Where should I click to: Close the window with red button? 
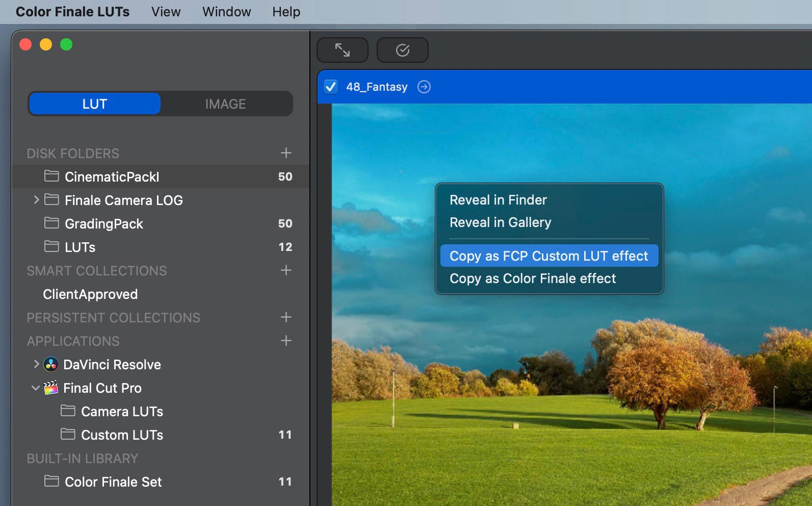(x=25, y=44)
